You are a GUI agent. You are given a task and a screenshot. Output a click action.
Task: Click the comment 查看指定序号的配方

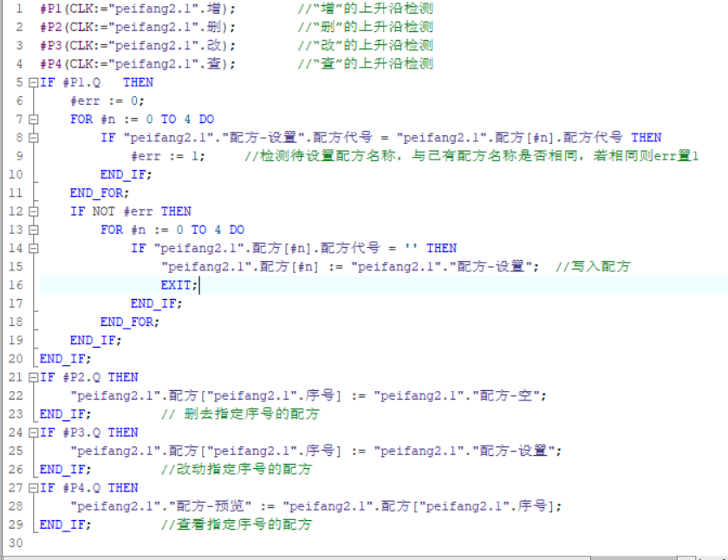[x=237, y=524]
